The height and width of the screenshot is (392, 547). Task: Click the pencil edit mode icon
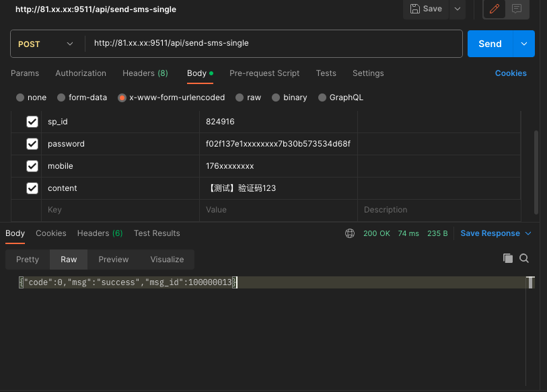coord(495,9)
